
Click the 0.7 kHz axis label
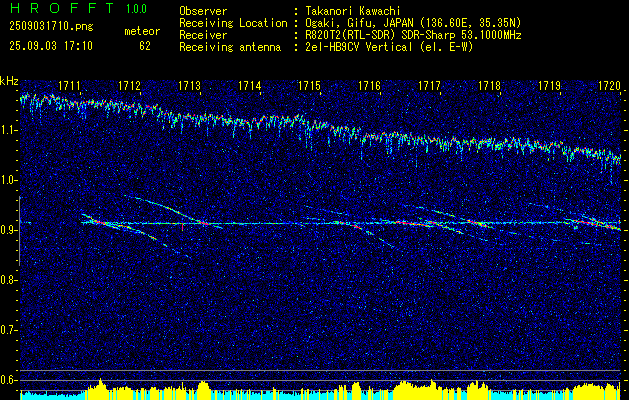pyautogui.click(x=9, y=330)
